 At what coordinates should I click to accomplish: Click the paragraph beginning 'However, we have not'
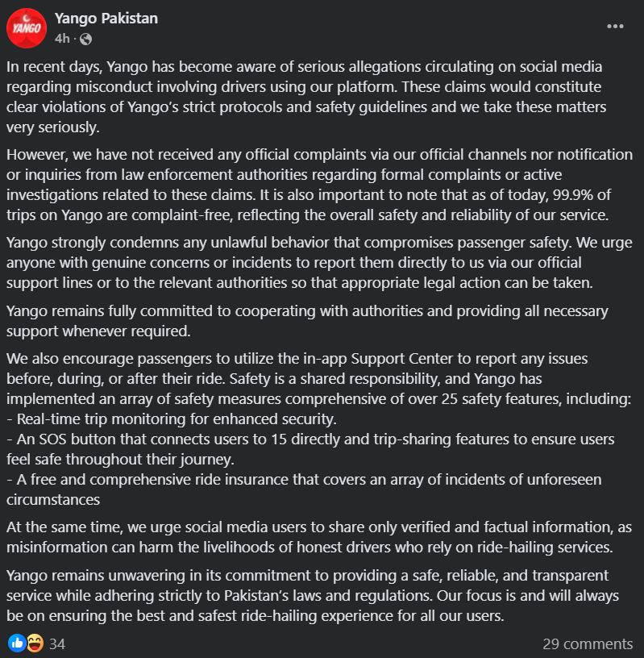click(x=319, y=185)
